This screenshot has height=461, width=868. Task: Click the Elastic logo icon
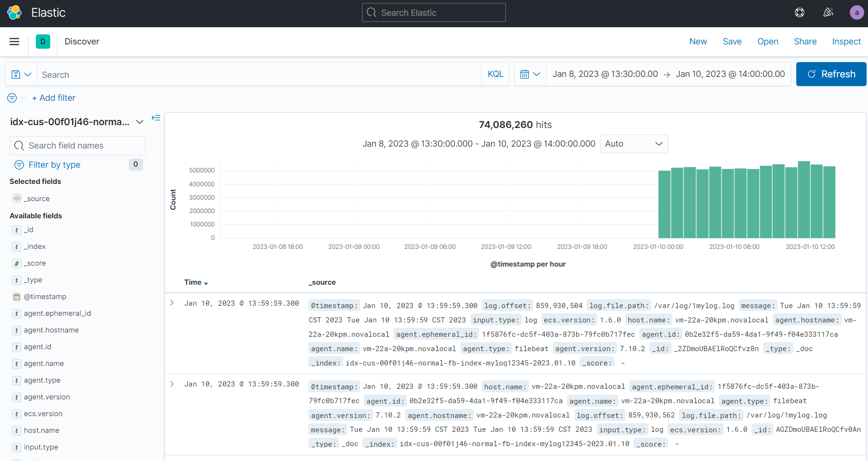(x=14, y=13)
